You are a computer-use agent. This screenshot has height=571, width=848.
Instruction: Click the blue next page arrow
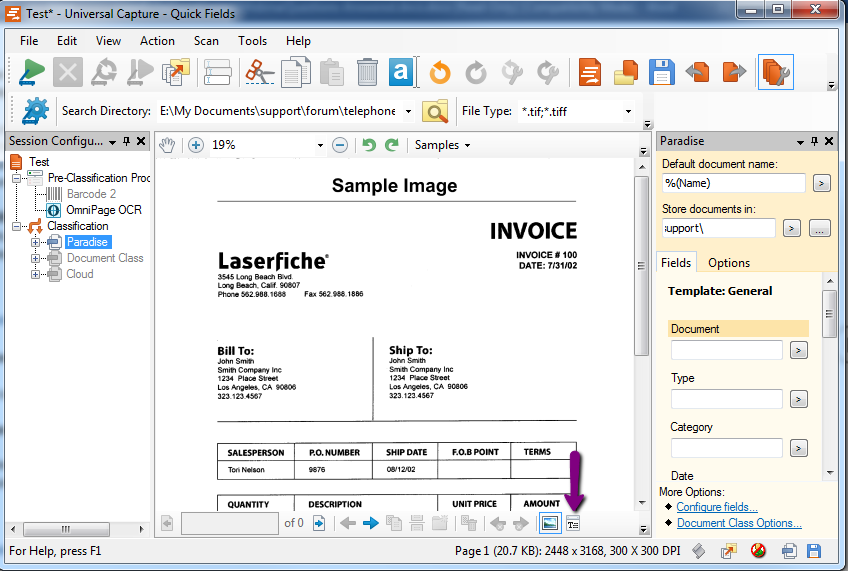click(370, 523)
